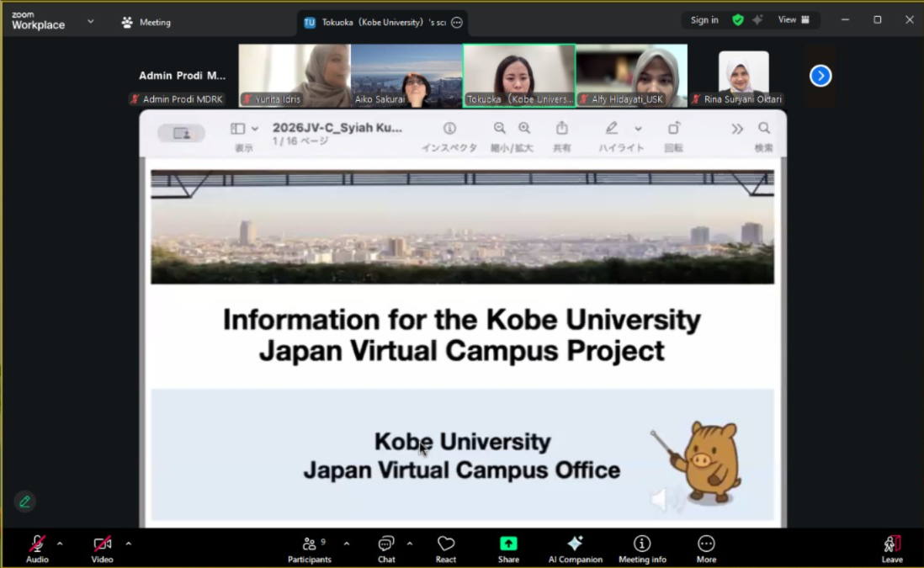Expand the highlight options chevron
924x568 pixels.
[x=638, y=129]
